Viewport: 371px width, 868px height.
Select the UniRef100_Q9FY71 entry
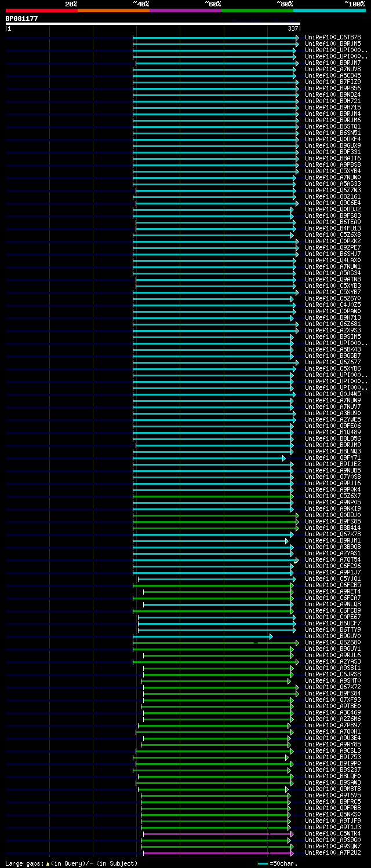coord(333,457)
